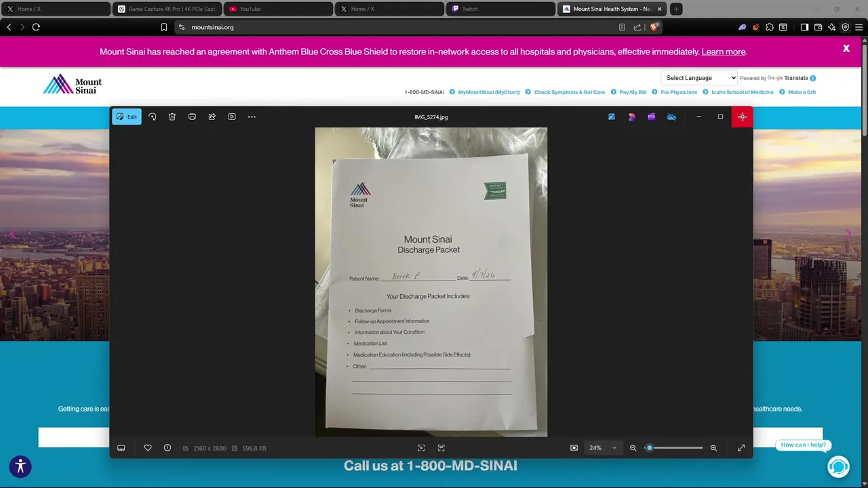This screenshot has height=488, width=868.
Task: Go back in browser history
Action: [x=9, y=27]
